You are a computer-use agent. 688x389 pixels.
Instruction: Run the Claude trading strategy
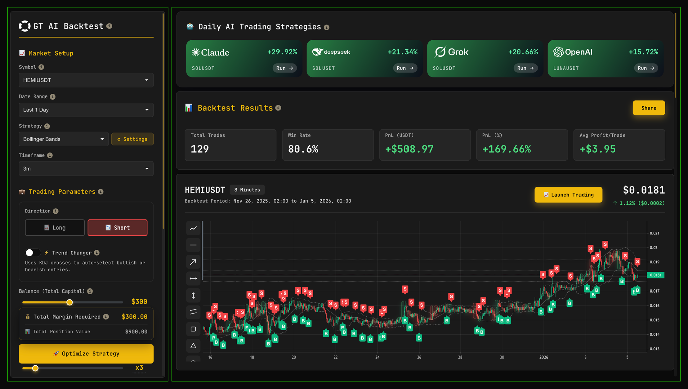coord(285,68)
